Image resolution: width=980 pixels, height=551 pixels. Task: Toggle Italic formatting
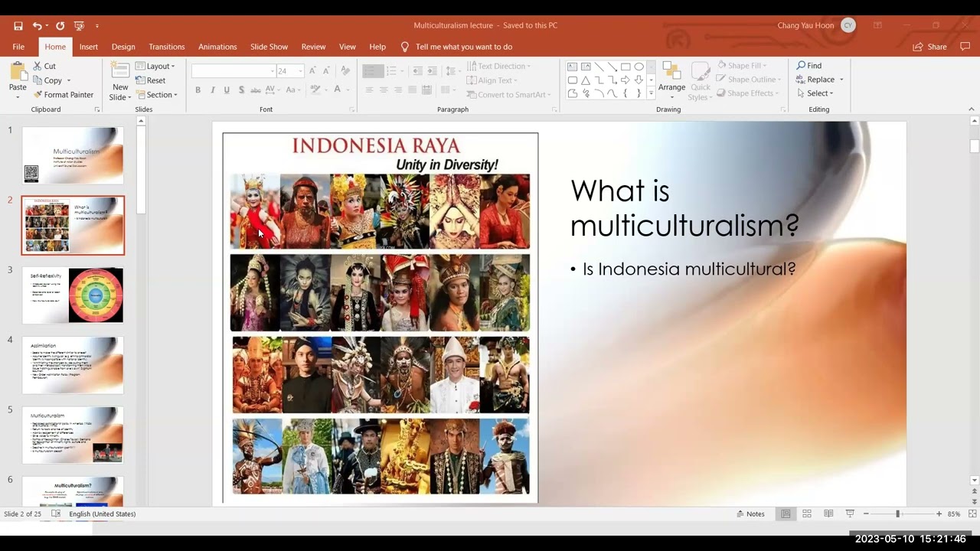tap(212, 90)
